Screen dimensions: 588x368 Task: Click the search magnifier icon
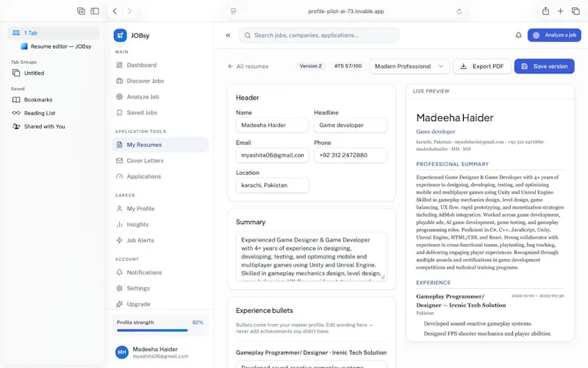coord(248,35)
